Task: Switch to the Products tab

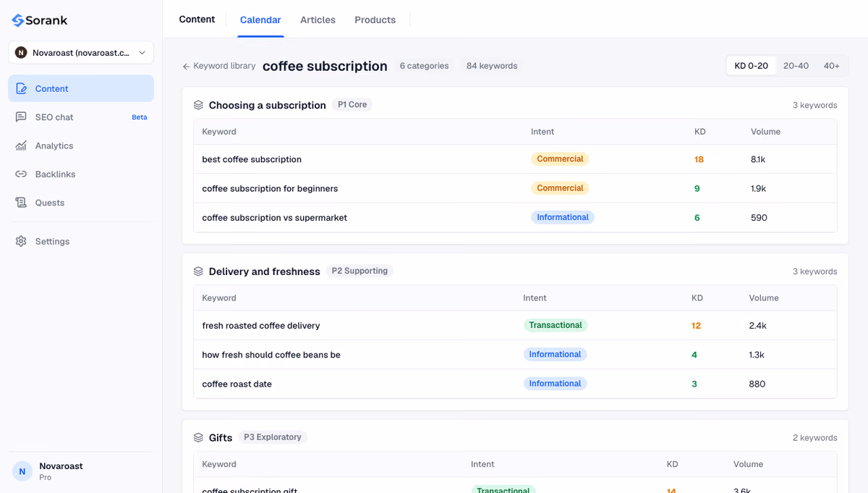Action: point(375,20)
